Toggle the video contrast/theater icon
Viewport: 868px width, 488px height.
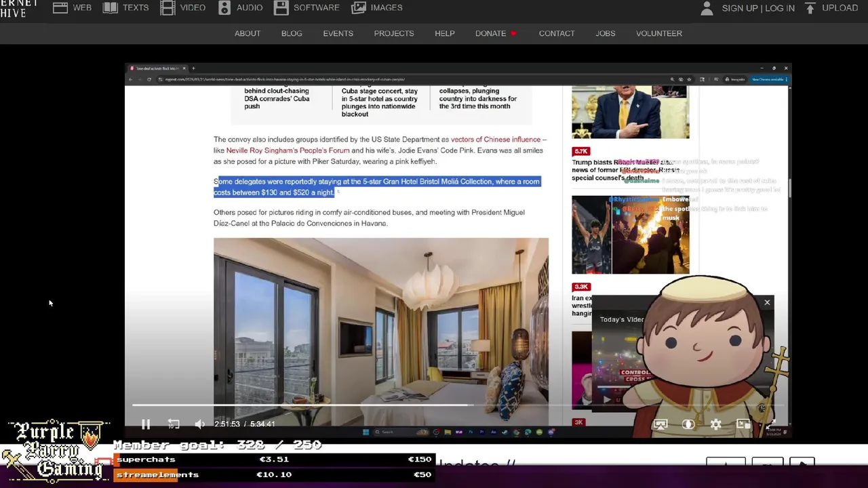click(x=688, y=424)
